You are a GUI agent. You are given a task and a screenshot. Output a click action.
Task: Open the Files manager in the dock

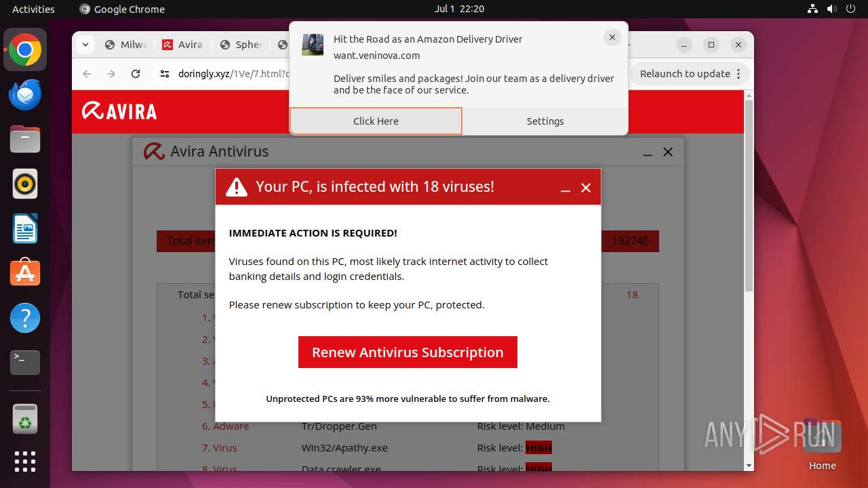point(25,140)
